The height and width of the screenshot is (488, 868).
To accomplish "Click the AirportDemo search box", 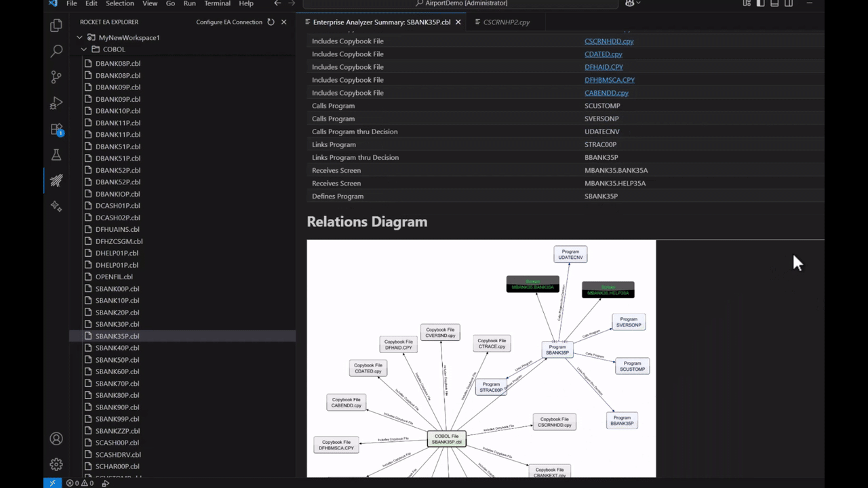I will (461, 3).
